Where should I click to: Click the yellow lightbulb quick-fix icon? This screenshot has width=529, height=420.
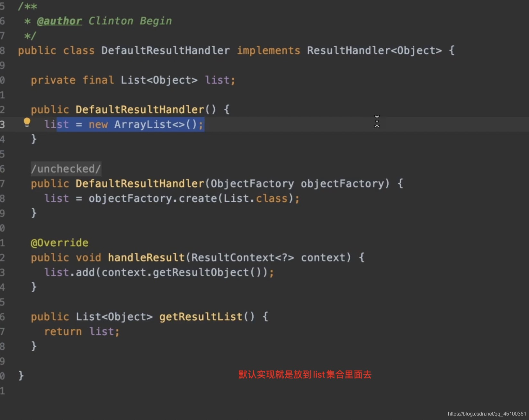27,122
